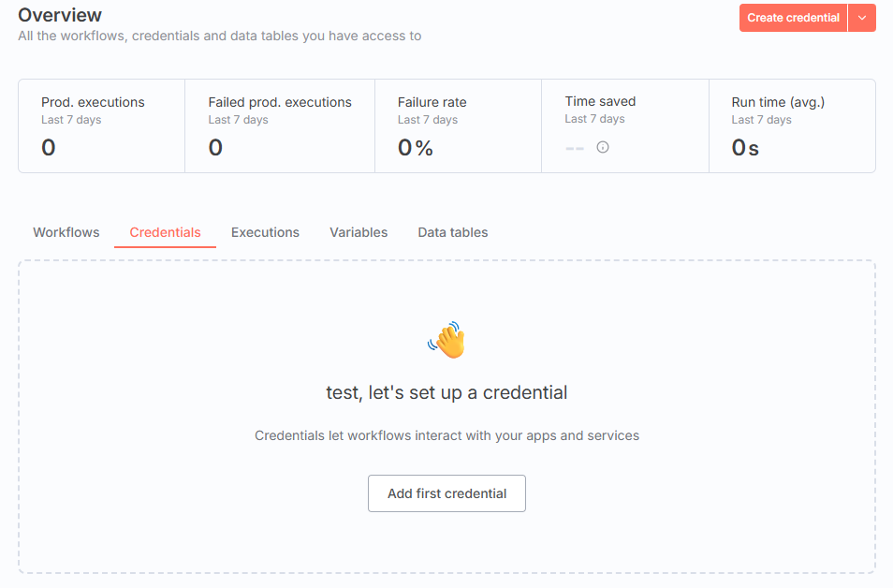Click "test, let's set up a credential" heading

tap(446, 392)
